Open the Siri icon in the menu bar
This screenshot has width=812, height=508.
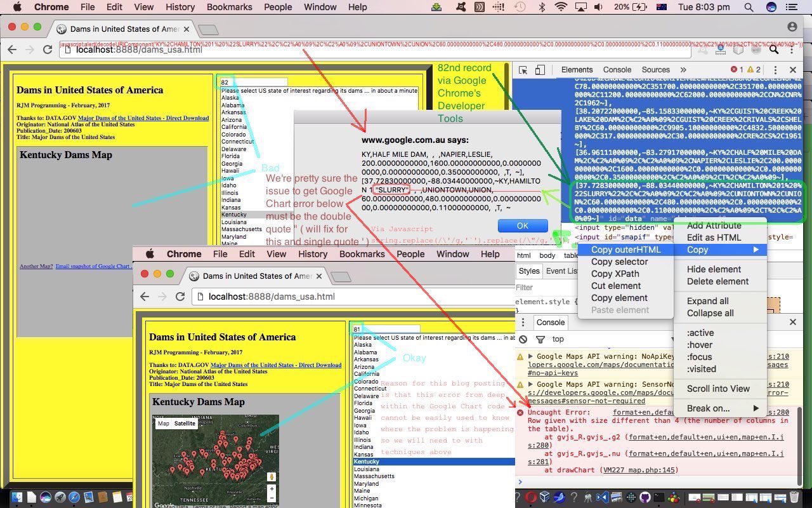tap(771, 7)
